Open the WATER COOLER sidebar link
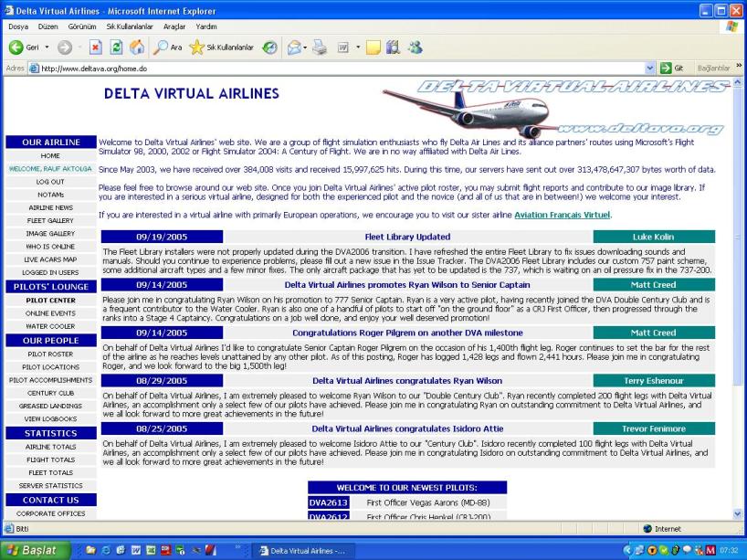This screenshot has width=747, height=560. [50, 326]
